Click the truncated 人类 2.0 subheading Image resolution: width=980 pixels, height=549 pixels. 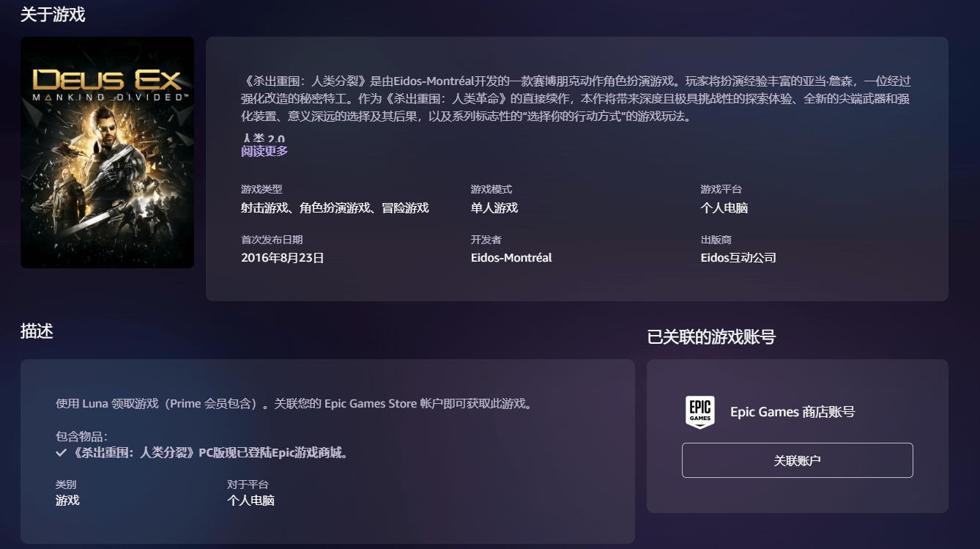pyautogui.click(x=263, y=139)
